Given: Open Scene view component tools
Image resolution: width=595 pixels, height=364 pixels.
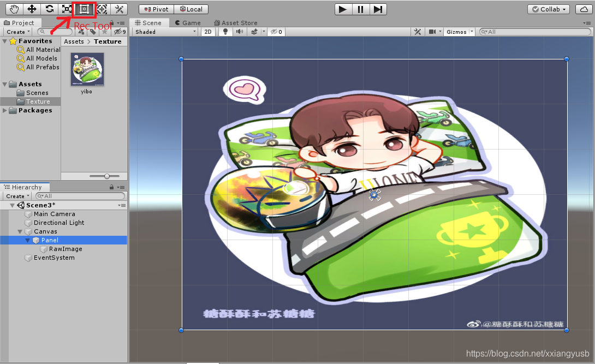Looking at the screenshot, I should click(x=418, y=32).
